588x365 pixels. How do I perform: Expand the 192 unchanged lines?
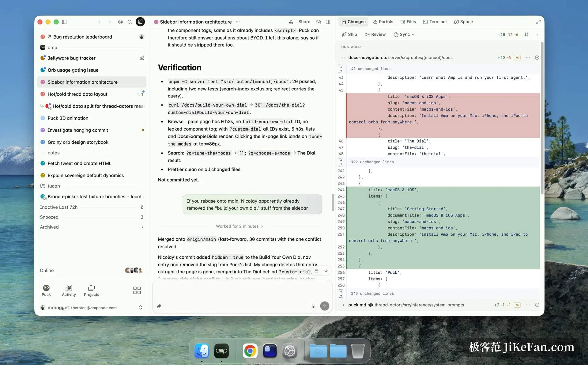pos(341,162)
